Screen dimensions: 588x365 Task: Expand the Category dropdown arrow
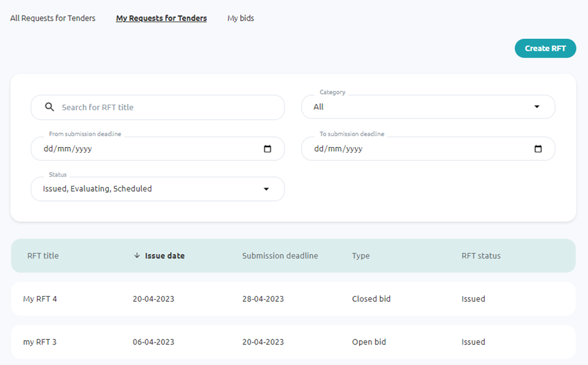coord(537,107)
